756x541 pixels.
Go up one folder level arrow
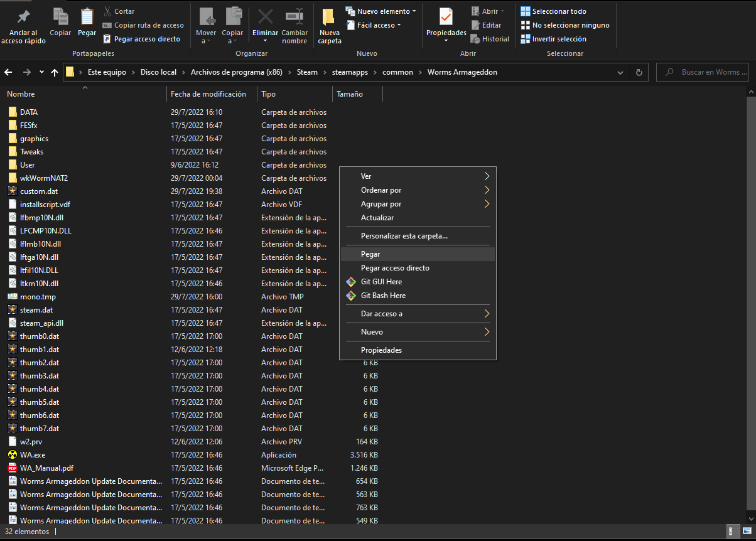coord(55,72)
